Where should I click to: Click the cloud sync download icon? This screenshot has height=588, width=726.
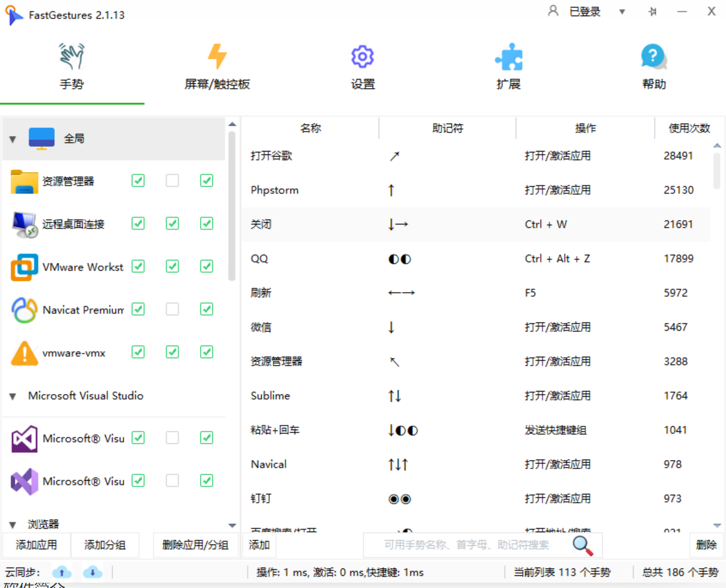93,572
